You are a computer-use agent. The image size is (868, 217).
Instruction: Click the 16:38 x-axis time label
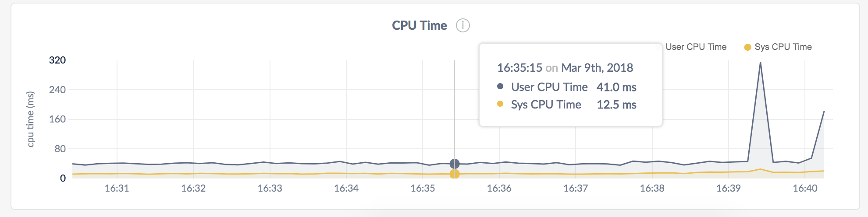[652, 188]
